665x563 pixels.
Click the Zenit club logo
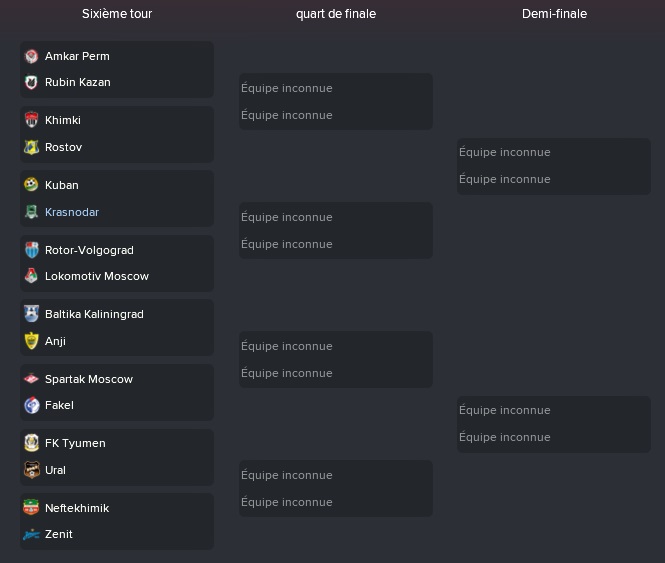click(31, 535)
